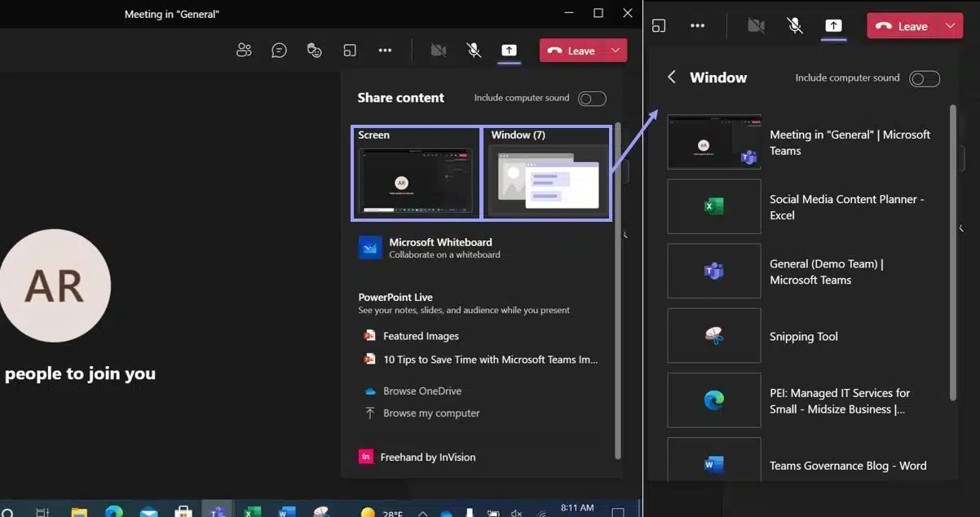Click the Share content icon in the left window

(509, 51)
